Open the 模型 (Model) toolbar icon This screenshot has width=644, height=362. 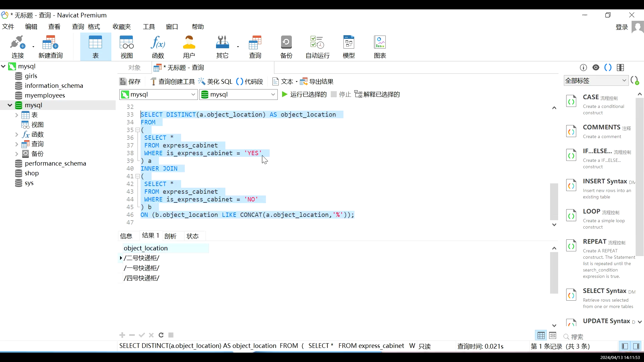[x=349, y=47]
